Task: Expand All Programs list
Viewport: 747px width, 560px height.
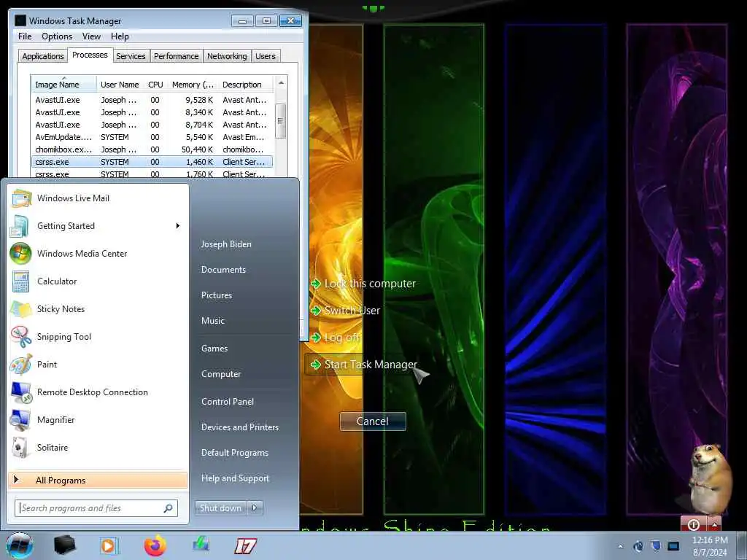Action: click(x=98, y=480)
